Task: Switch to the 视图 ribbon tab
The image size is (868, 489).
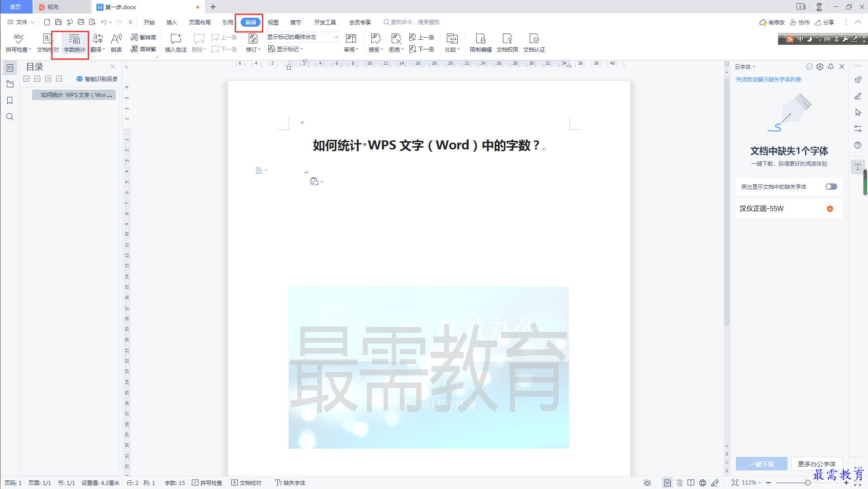Action: pyautogui.click(x=273, y=22)
